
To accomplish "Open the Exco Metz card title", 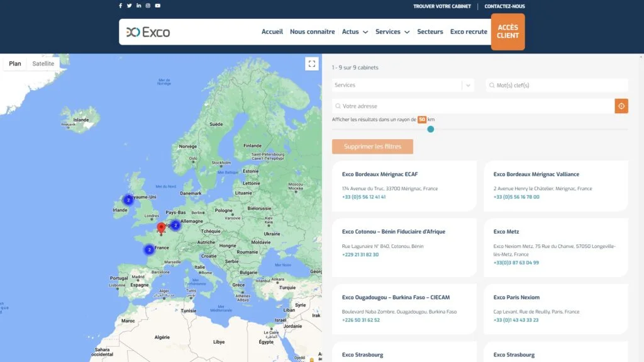I will [x=506, y=232].
